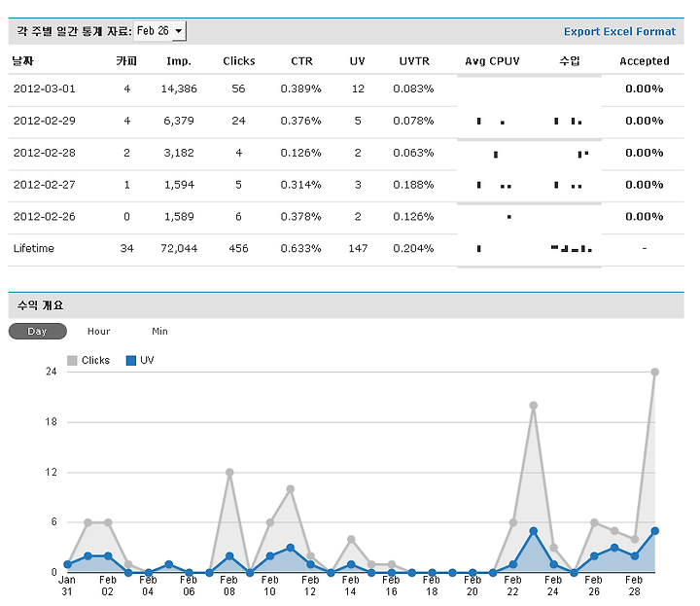Screen dimensions: 700x606
Task: Select the Lifetime row label
Action: click(33, 248)
